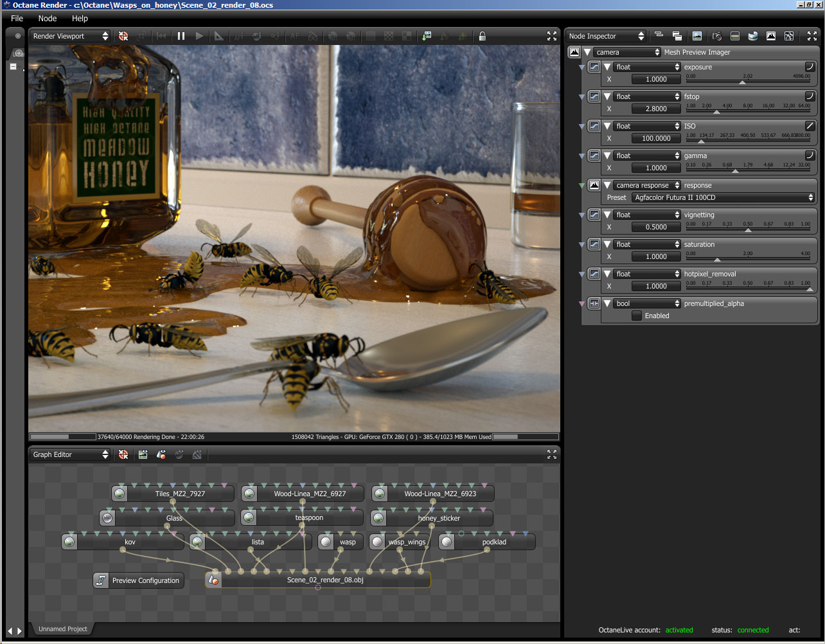Click the vignetting X value field

[x=655, y=227]
